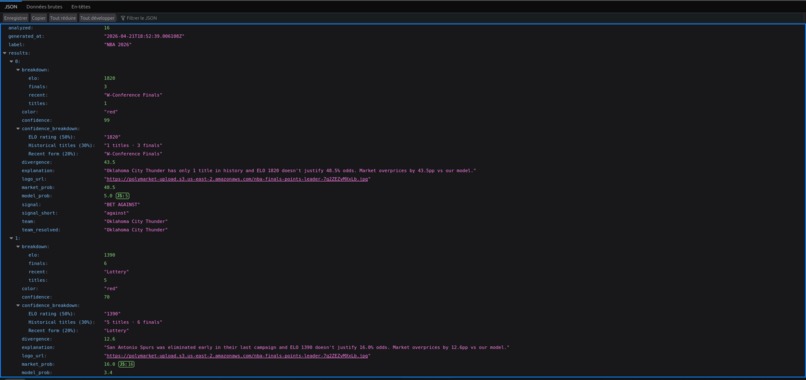Click the titles value 1 in result 0
806x380 pixels.
[105, 103]
